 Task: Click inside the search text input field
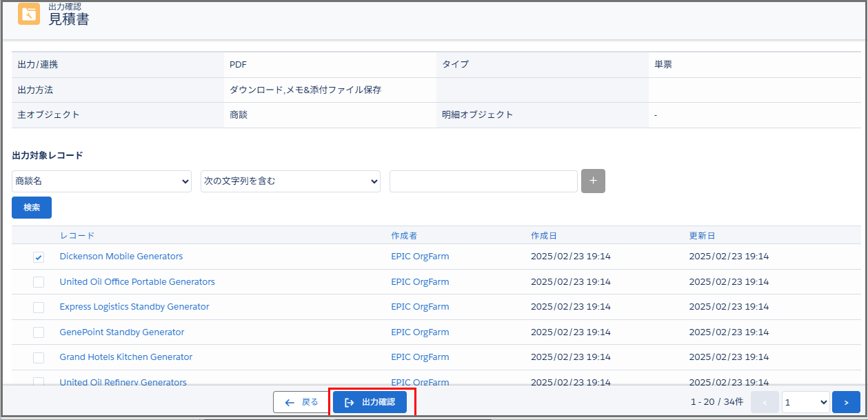(x=483, y=181)
